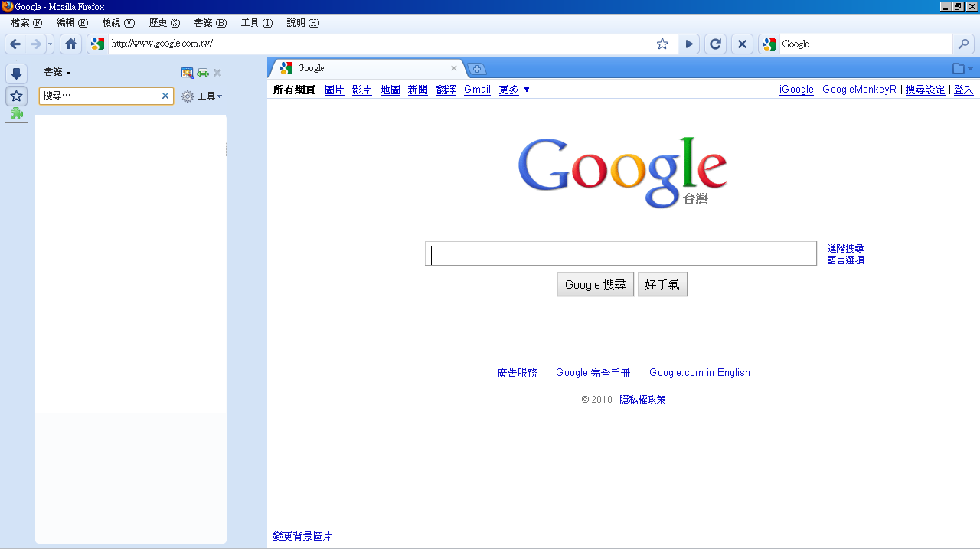
Task: Bookmark this page with the star icon
Action: 662,44
